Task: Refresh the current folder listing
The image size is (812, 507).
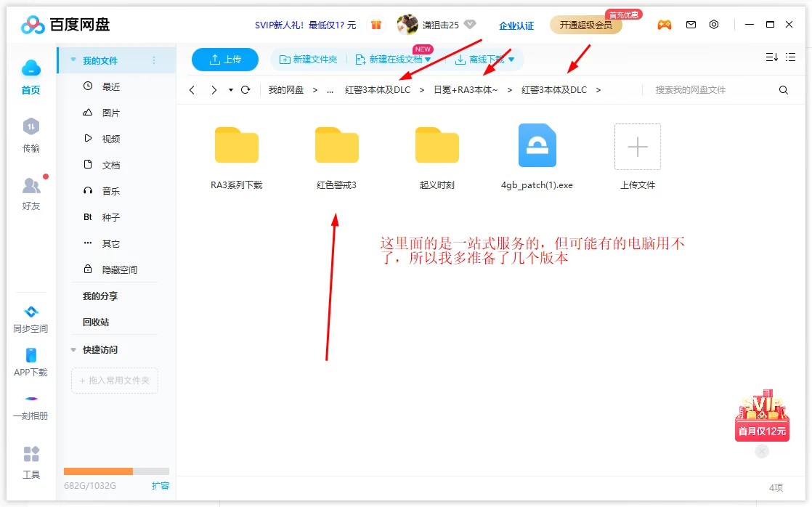Action: [245, 90]
